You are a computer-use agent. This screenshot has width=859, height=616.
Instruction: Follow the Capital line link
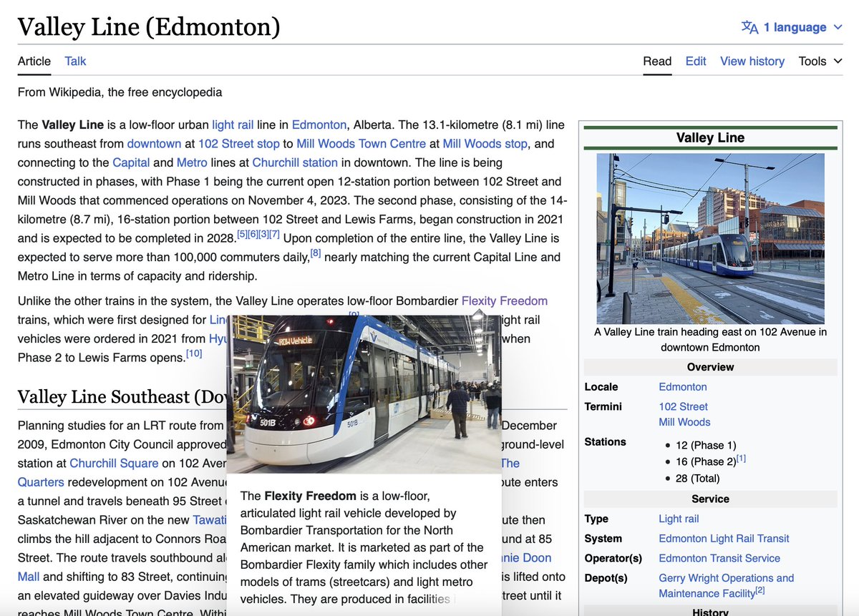pos(131,162)
